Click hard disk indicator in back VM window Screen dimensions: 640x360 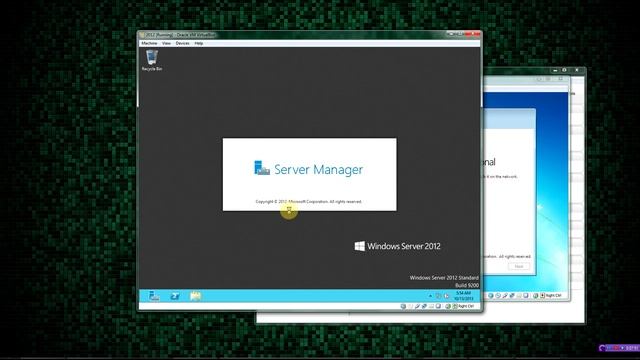491,296
